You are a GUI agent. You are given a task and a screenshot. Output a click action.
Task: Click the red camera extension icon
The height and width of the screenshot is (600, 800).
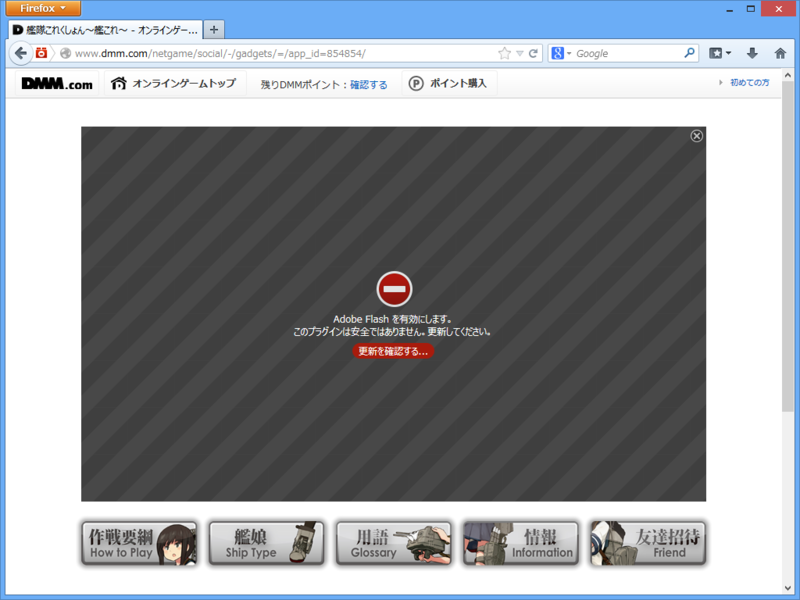(x=41, y=53)
